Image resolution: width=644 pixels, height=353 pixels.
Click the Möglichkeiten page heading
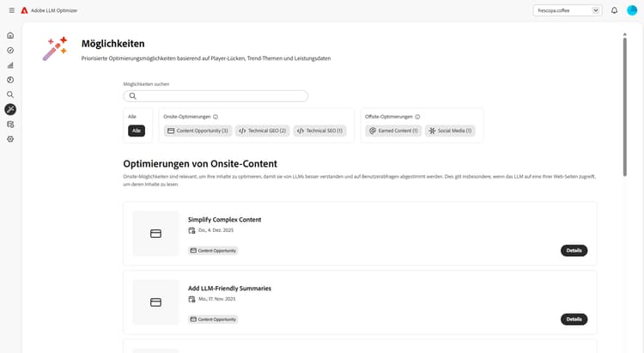click(x=113, y=44)
